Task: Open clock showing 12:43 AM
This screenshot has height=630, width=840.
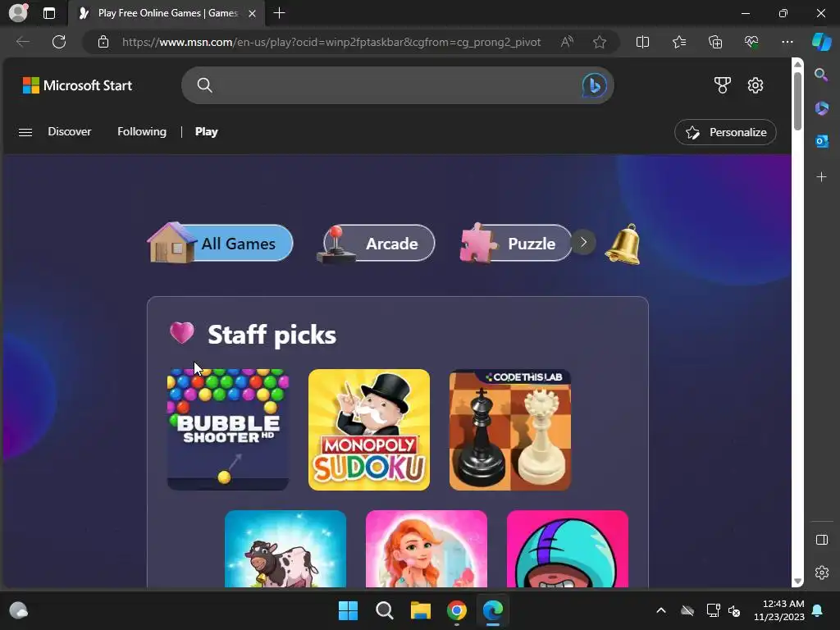Action: [x=779, y=610]
